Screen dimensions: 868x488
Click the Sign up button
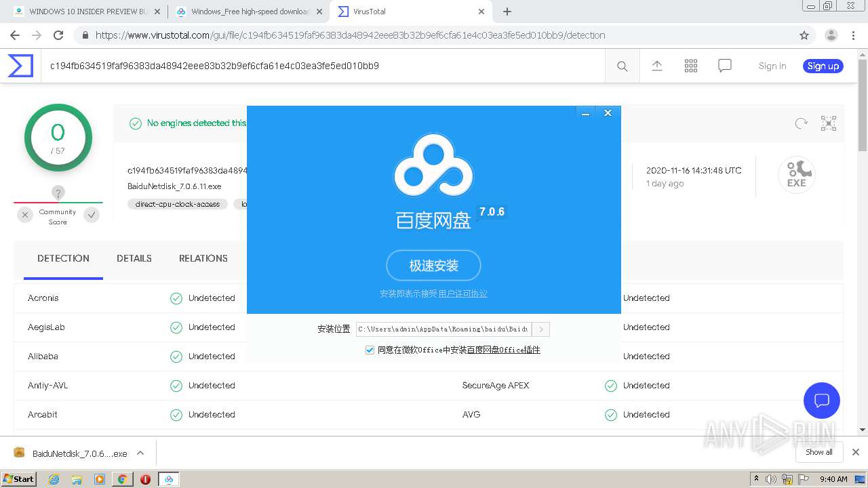[823, 66]
